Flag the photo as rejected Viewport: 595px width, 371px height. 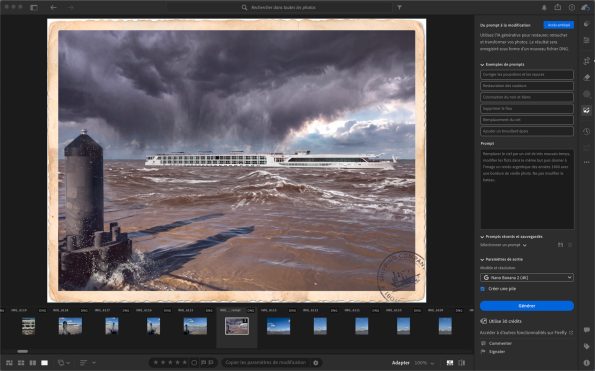point(211,363)
